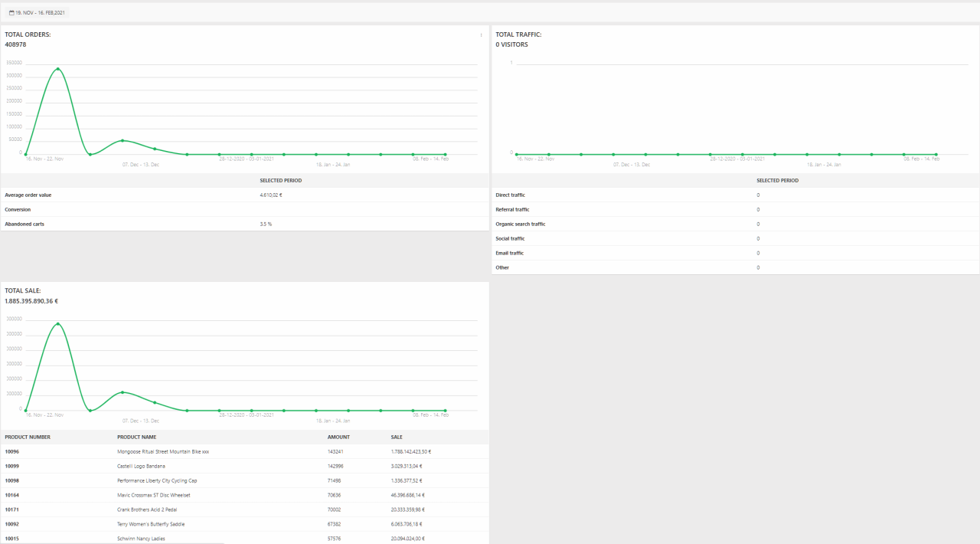Click the first data point on Total Traffic chart
The height and width of the screenshot is (544, 980).
pos(517,154)
